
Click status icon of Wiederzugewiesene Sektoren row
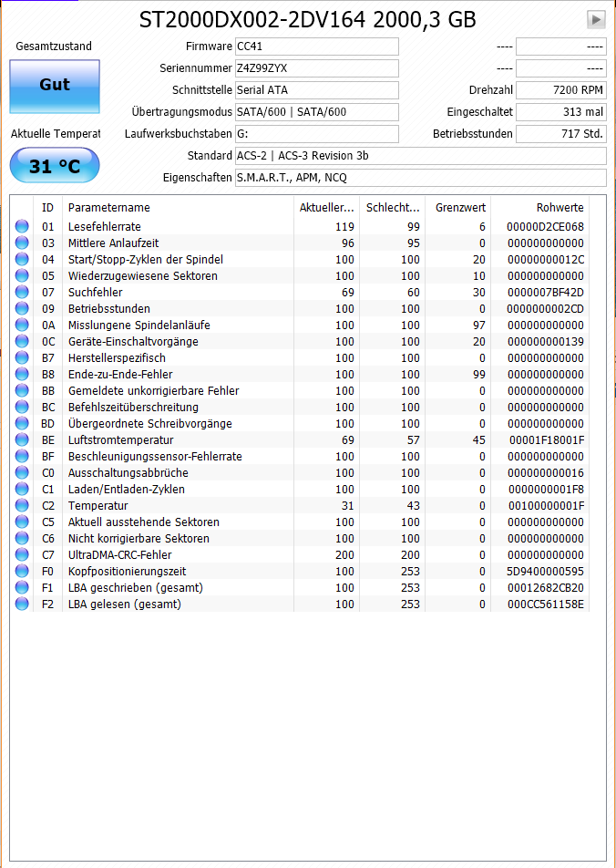point(22,275)
